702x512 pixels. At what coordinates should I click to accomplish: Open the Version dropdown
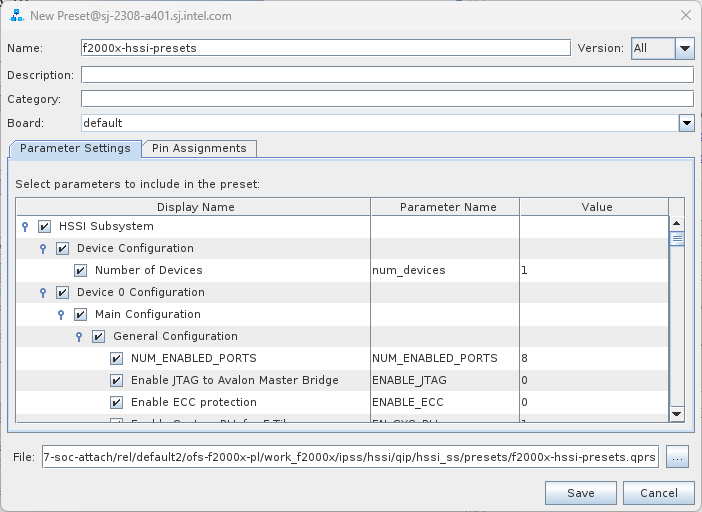click(x=684, y=48)
